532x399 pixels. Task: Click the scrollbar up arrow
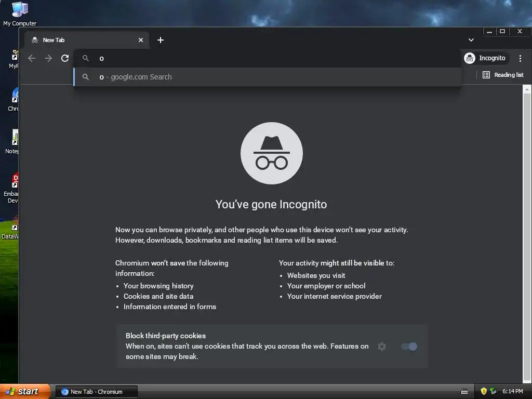click(x=527, y=89)
